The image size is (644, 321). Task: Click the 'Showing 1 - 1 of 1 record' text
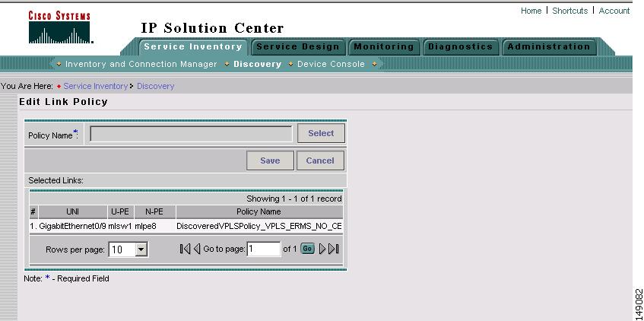[294, 199]
